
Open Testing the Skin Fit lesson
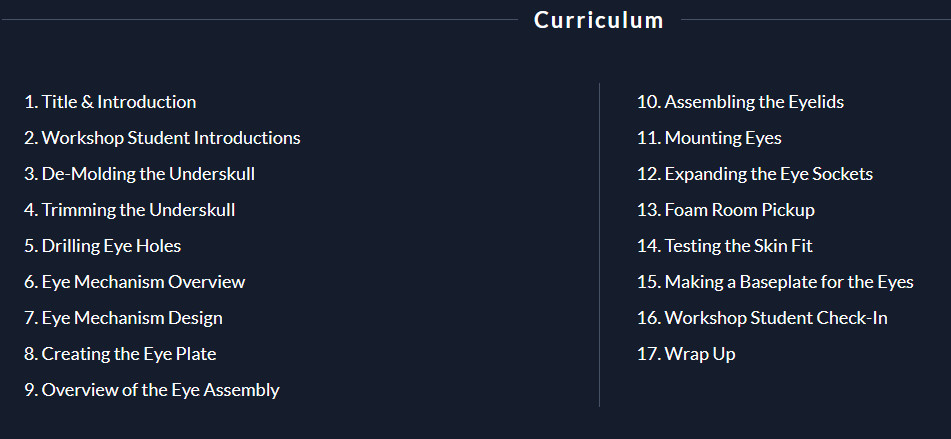pyautogui.click(x=724, y=246)
